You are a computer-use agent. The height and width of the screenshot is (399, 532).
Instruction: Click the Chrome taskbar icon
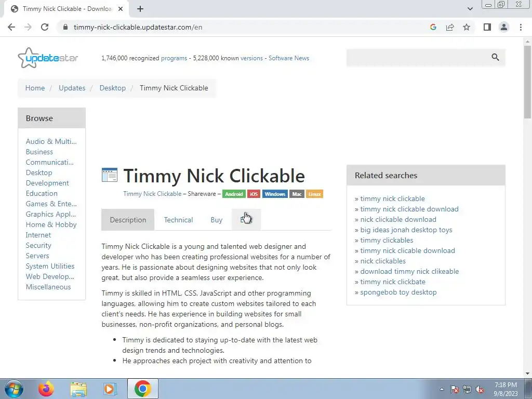pos(142,389)
